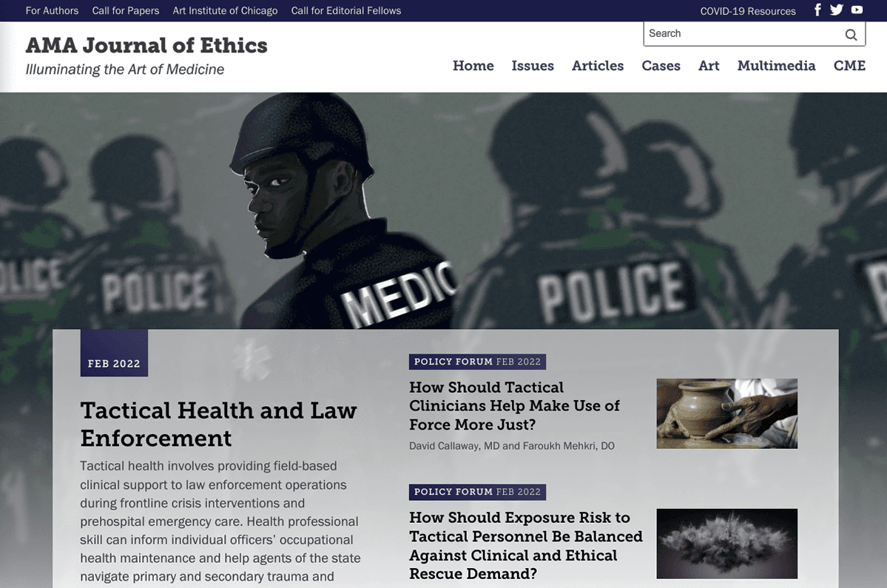Go to the Home menu item
887x588 pixels.
point(473,66)
